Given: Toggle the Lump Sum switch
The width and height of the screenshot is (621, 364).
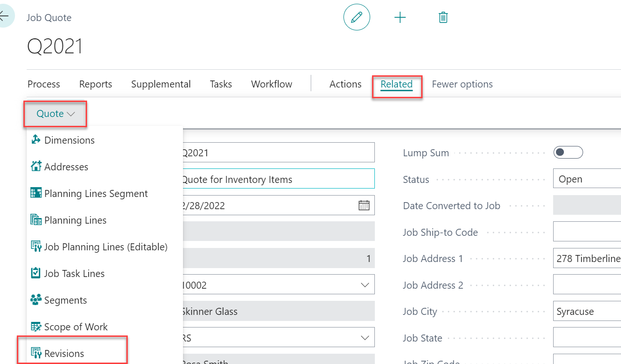Looking at the screenshot, I should 568,153.
